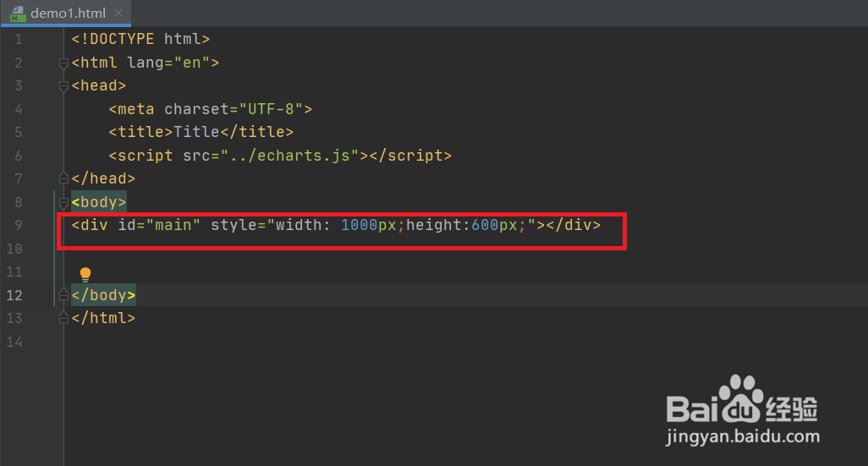Place cursor on empty line 10
The width and height of the screenshot is (868, 466).
click(465, 249)
